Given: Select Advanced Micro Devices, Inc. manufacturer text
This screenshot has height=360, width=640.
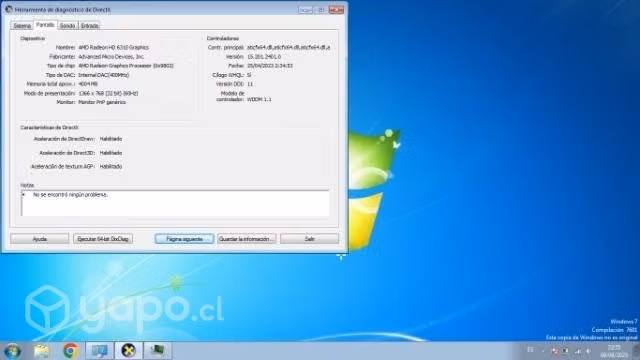Looking at the screenshot, I should point(111,57).
